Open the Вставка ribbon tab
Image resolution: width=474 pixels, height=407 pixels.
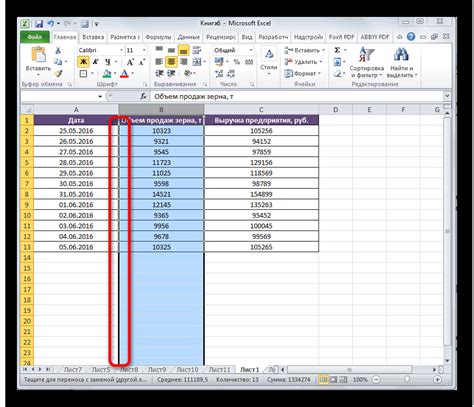(x=93, y=37)
